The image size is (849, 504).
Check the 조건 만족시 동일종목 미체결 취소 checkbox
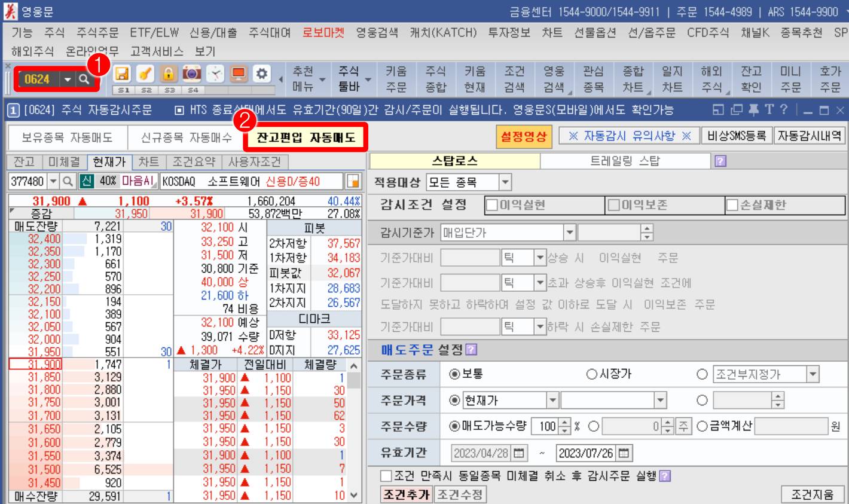[387, 476]
